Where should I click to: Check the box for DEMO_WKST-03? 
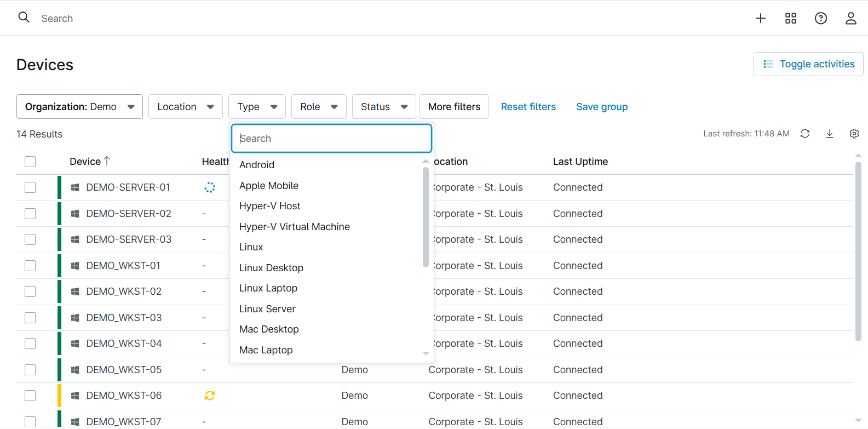coord(30,318)
